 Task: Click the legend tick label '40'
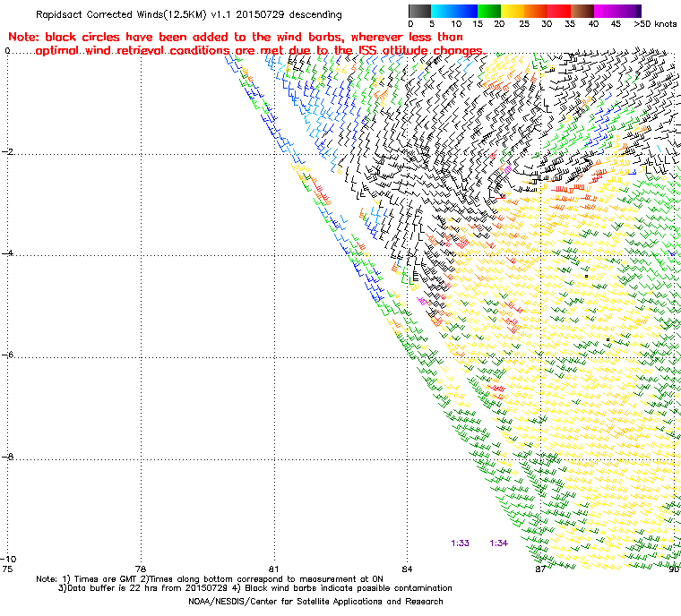pyautogui.click(x=593, y=24)
